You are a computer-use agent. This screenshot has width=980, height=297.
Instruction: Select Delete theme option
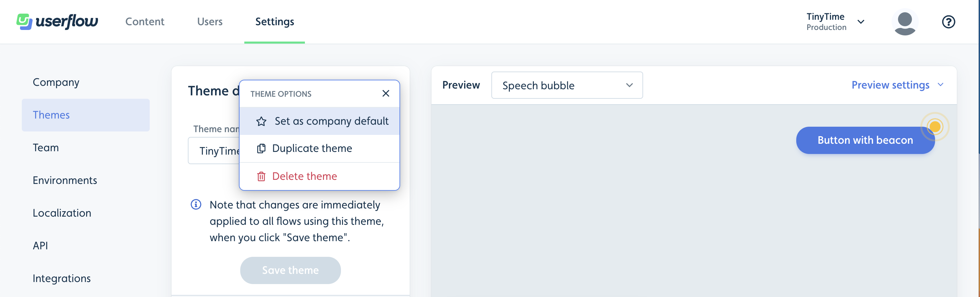point(319,176)
